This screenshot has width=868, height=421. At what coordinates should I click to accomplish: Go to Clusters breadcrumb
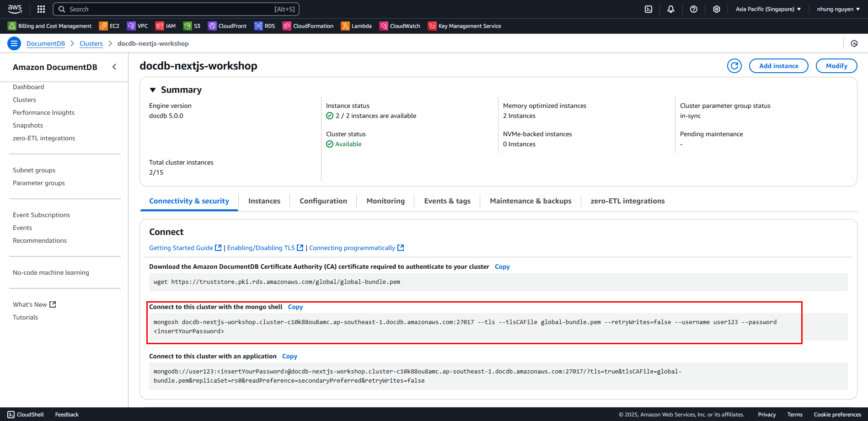tap(91, 43)
